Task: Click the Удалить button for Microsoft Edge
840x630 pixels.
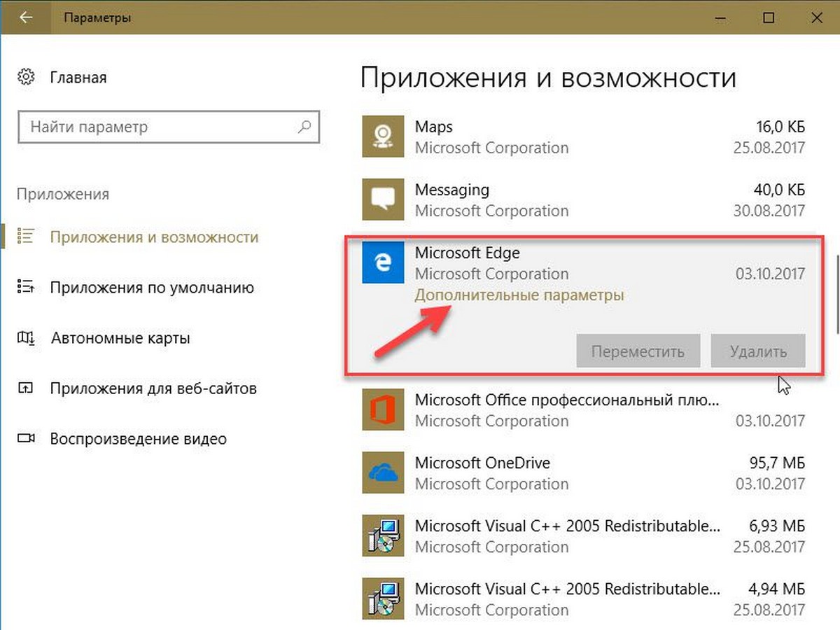Action: click(758, 351)
